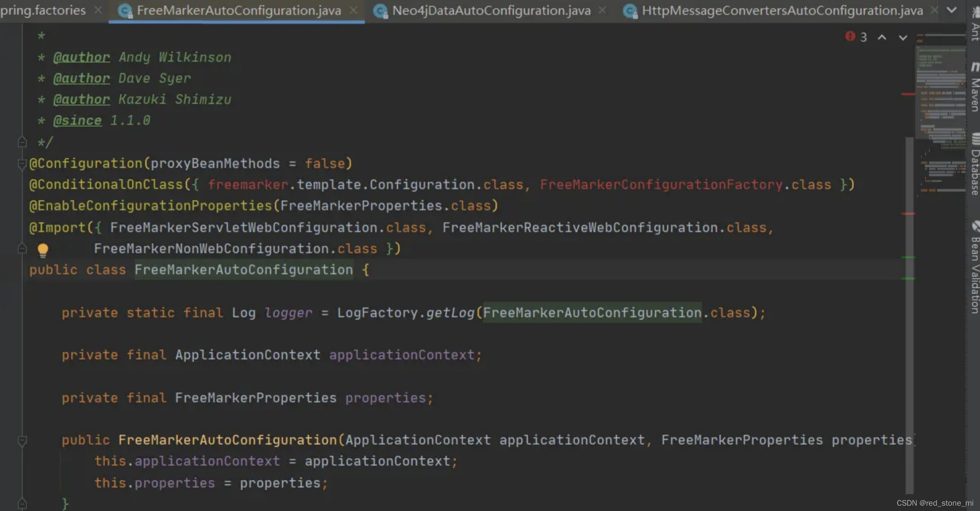Open the Bean Validation tool window
This screenshot has width=980, height=511.
coord(975,268)
